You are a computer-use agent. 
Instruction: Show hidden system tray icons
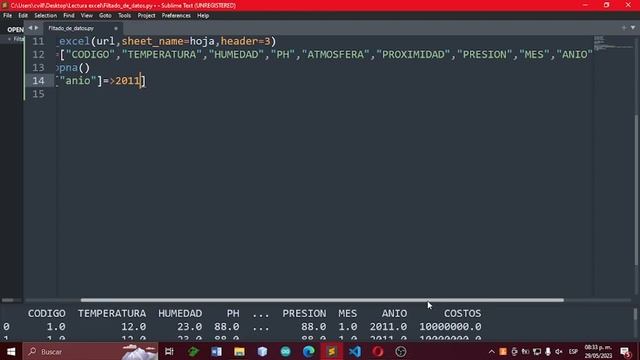491,351
